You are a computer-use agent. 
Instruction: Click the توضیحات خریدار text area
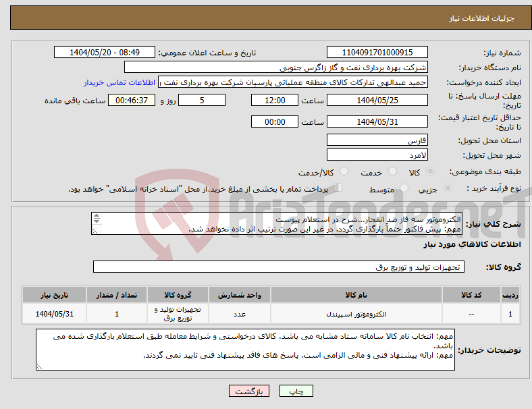(x=245, y=350)
